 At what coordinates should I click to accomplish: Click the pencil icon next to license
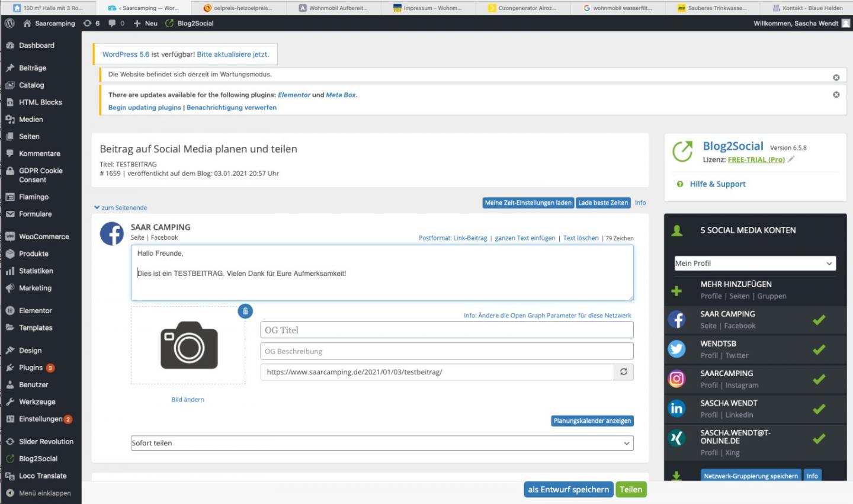[x=791, y=159]
